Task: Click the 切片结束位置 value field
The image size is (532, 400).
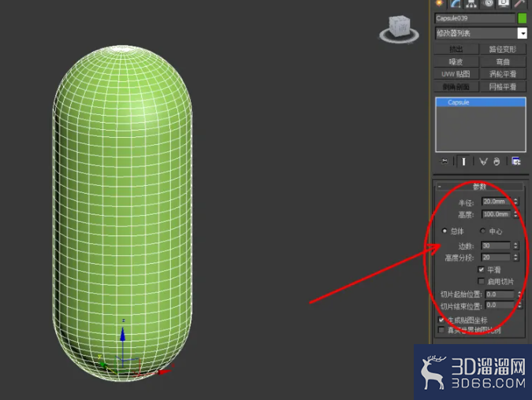Action: pos(500,305)
